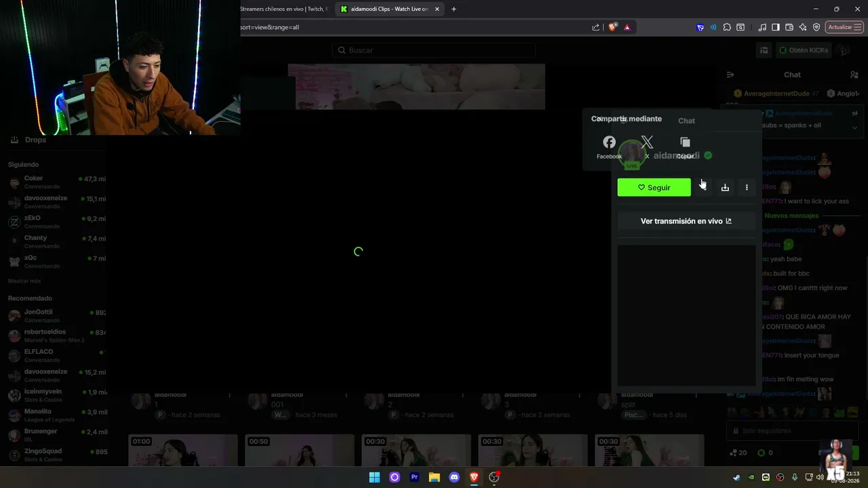Open the Windows Start menu

pos(374,477)
